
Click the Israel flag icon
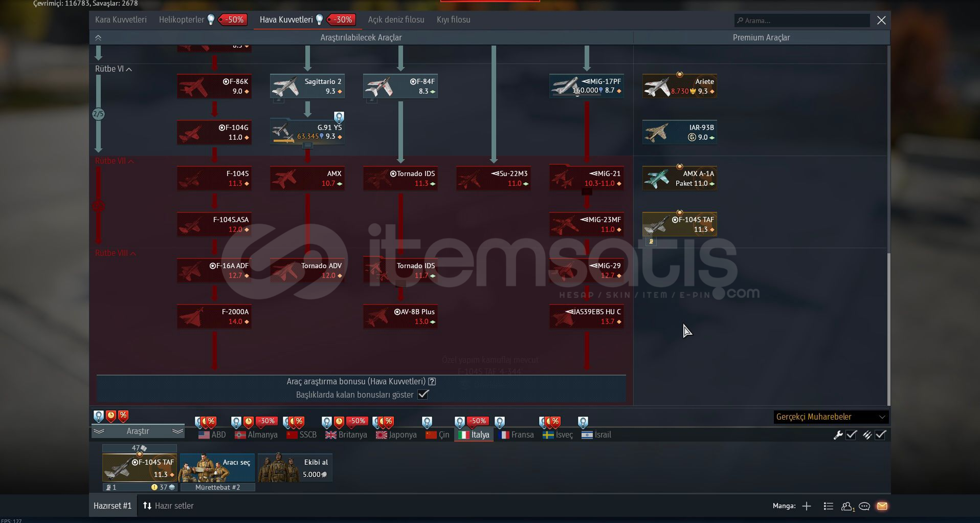coord(587,435)
